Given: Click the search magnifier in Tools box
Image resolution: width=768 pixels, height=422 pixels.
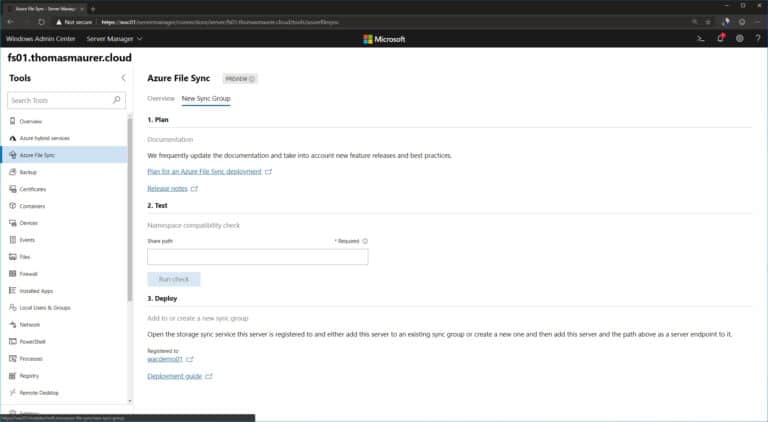Looking at the screenshot, I should (x=117, y=100).
